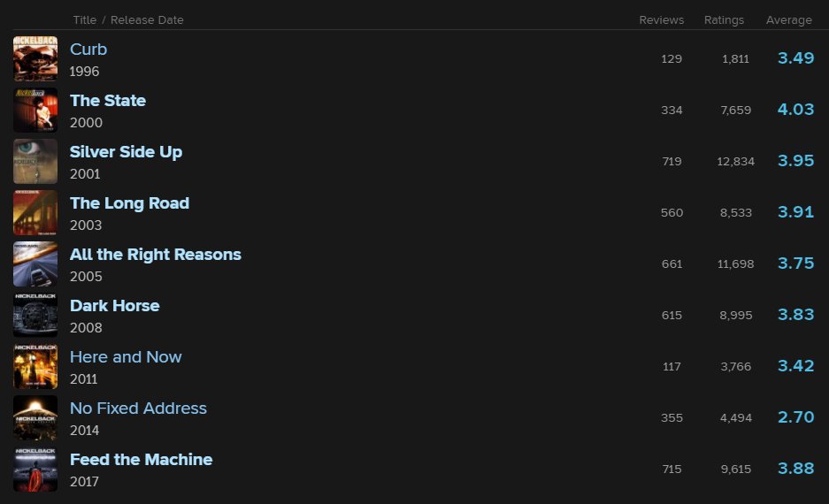Open Here and Now album cover thumbnail
Screen dimensions: 829x504
click(35, 366)
